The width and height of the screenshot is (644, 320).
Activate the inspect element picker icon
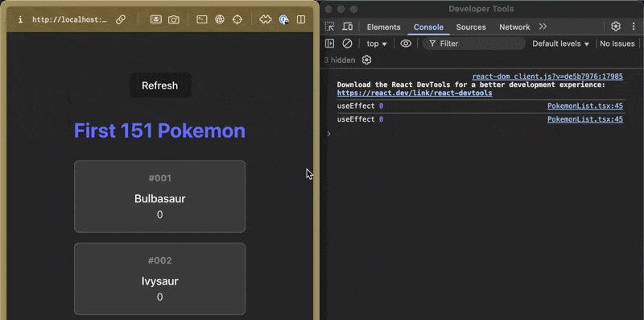(330, 27)
